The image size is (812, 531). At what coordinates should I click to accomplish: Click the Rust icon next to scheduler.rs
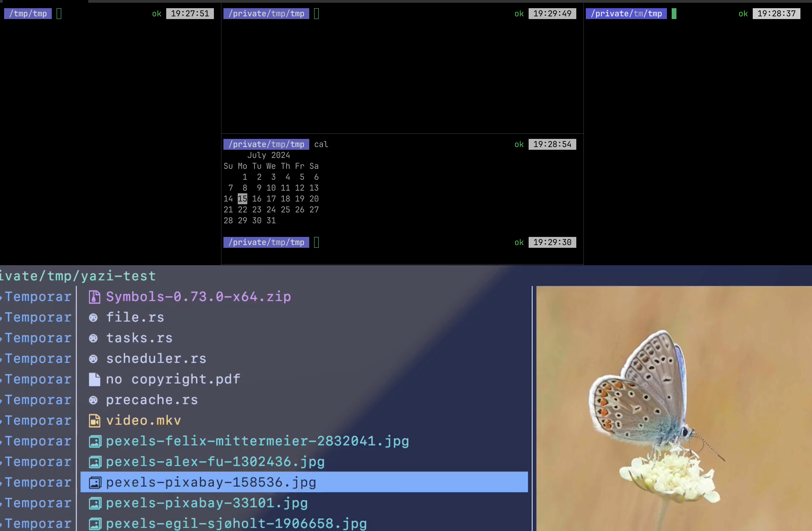[93, 359]
